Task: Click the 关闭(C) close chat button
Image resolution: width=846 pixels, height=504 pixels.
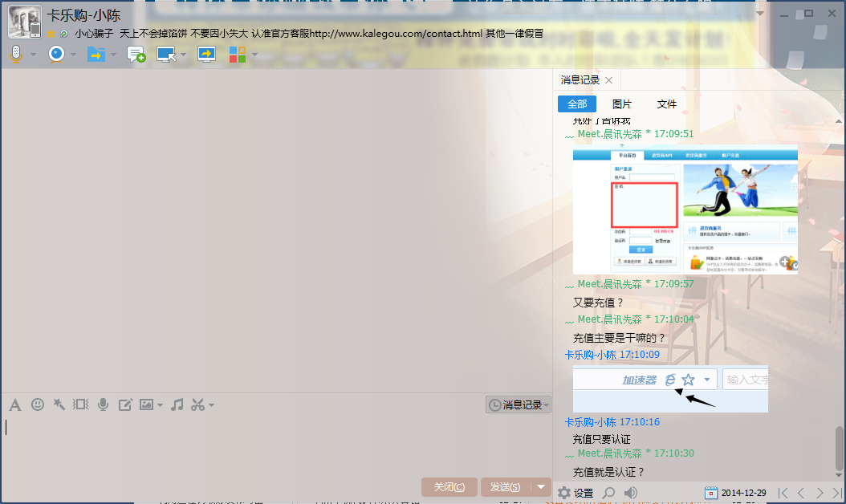Action: coord(449,487)
